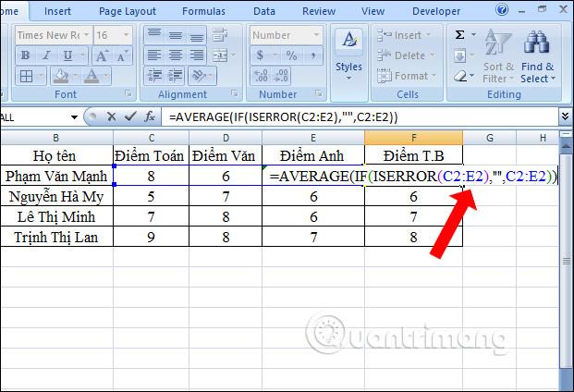
Task: Confirm formula with check mark
Action: [130, 117]
